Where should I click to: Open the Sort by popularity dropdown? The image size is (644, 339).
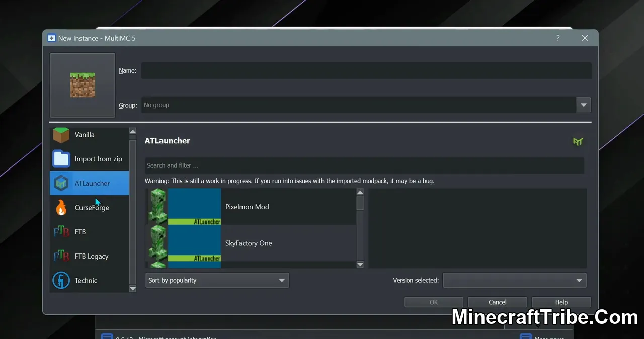pyautogui.click(x=217, y=280)
